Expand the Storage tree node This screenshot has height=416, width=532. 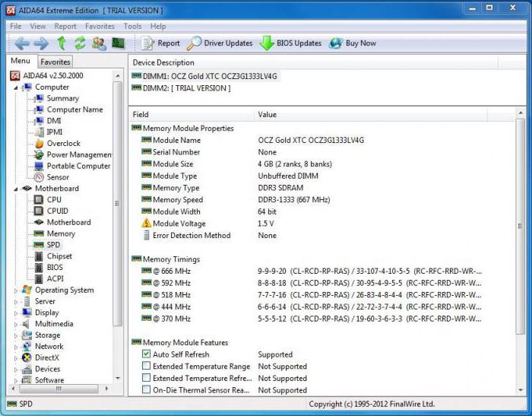click(16, 335)
